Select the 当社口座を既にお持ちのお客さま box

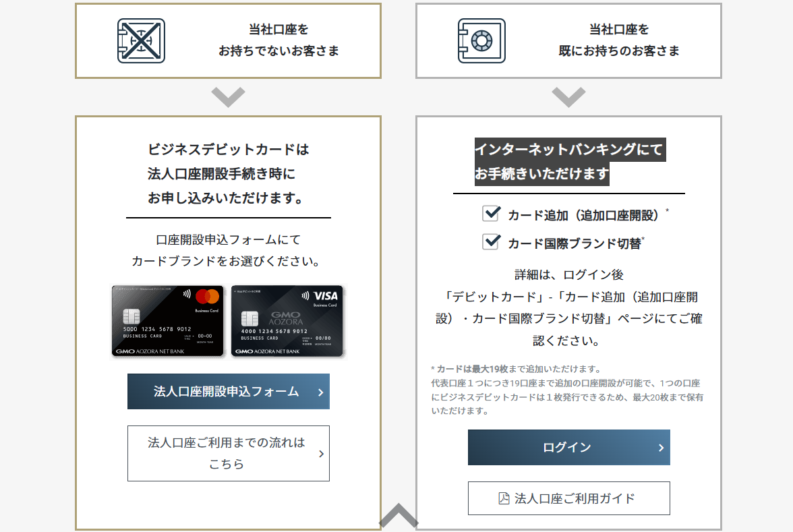coord(568,40)
